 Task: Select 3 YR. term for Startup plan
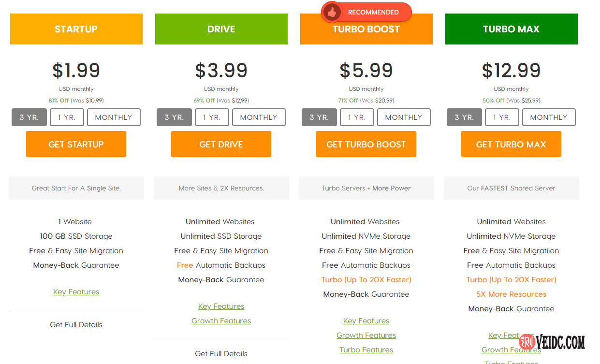(29, 117)
